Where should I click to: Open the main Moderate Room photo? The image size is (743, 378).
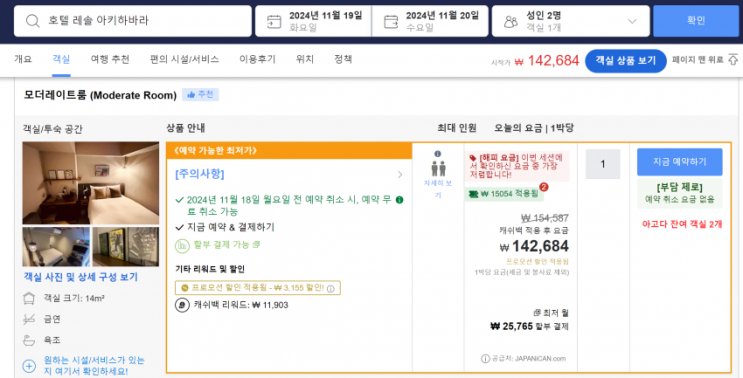click(x=91, y=183)
